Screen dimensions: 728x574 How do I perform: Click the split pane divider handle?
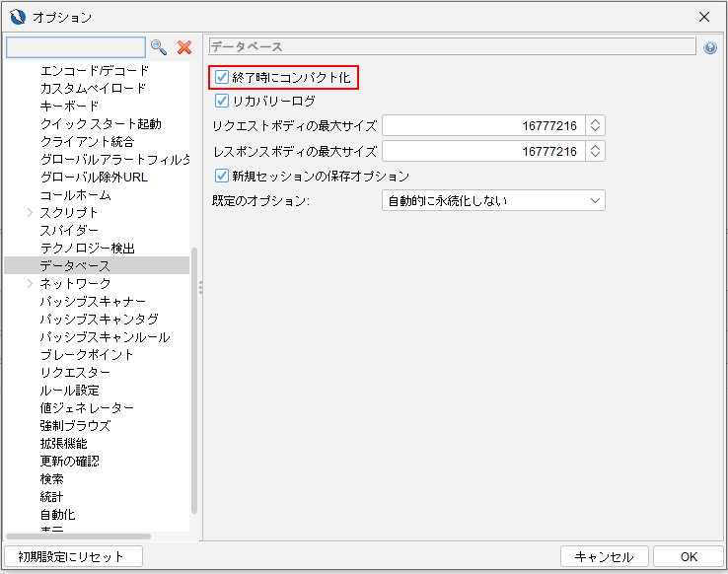tap(200, 287)
